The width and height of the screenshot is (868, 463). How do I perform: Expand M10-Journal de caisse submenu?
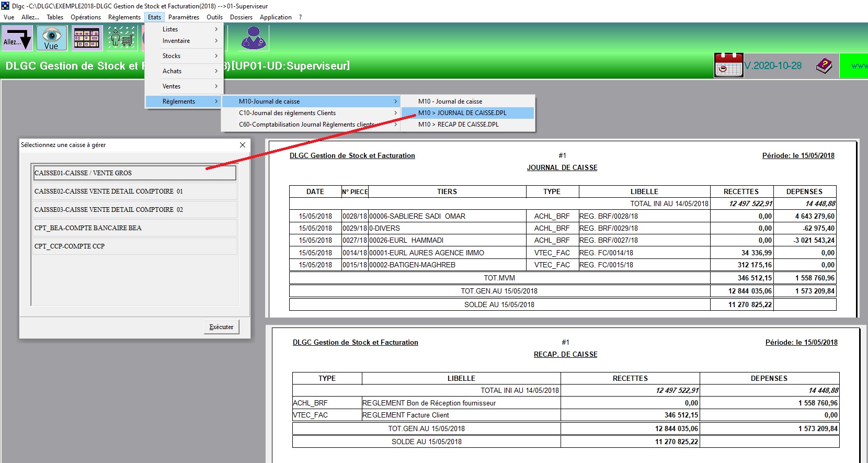[x=312, y=101]
